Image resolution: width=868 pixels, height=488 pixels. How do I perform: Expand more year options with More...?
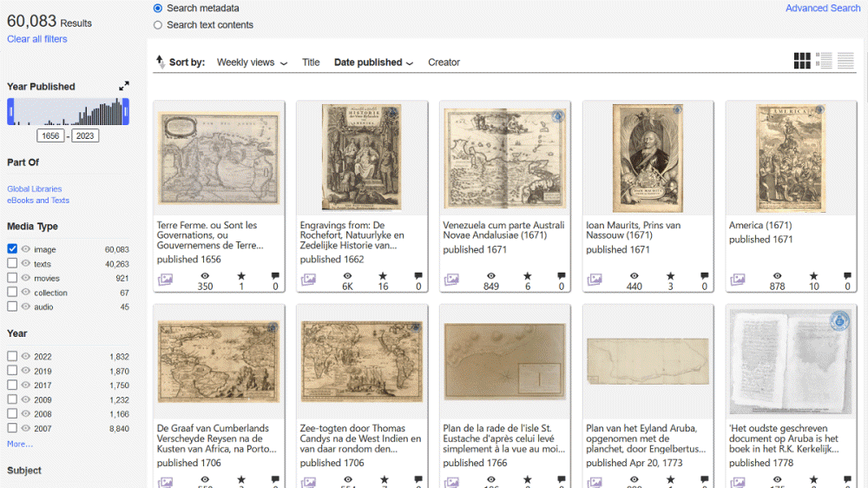pyautogui.click(x=20, y=444)
